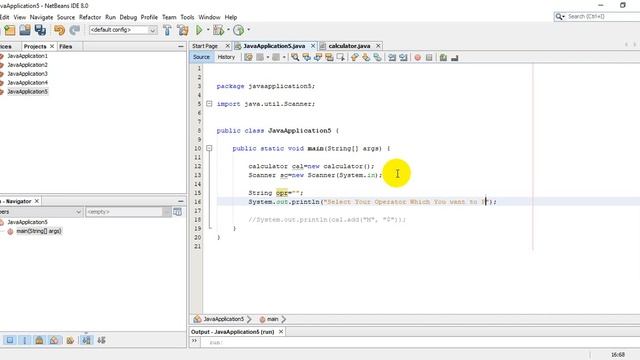Open the Run Project dropdown arrow
The image size is (640, 360).
point(208,30)
